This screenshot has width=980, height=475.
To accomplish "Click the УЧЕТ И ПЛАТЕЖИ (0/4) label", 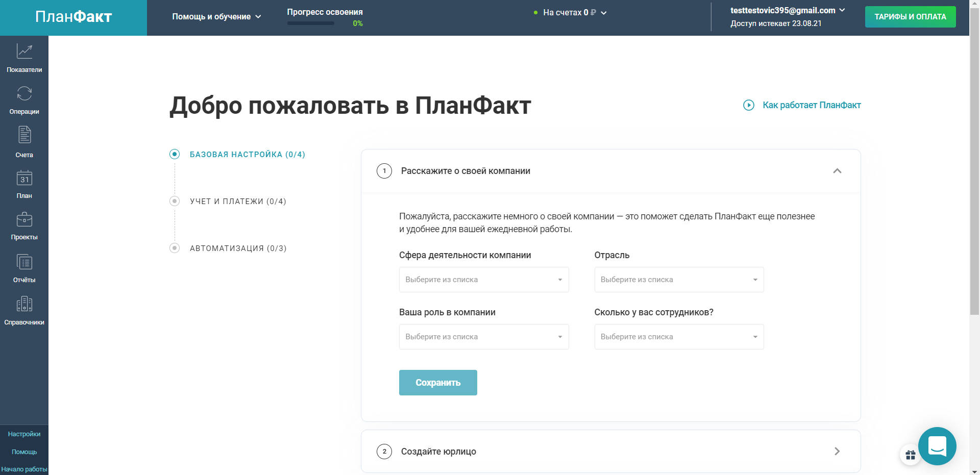I will click(x=238, y=202).
